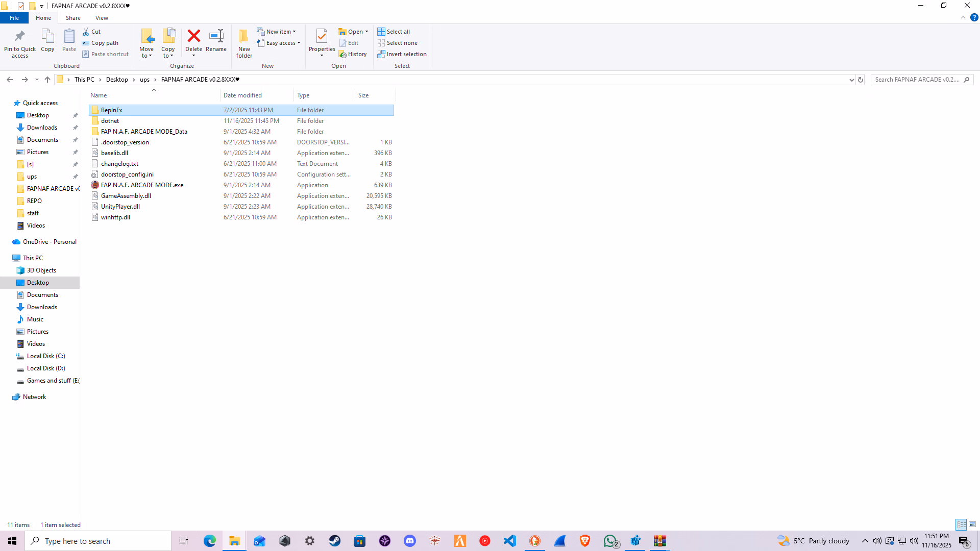Click the red Delete icon in ribbon
Image resolution: width=980 pixels, height=551 pixels.
tap(193, 36)
